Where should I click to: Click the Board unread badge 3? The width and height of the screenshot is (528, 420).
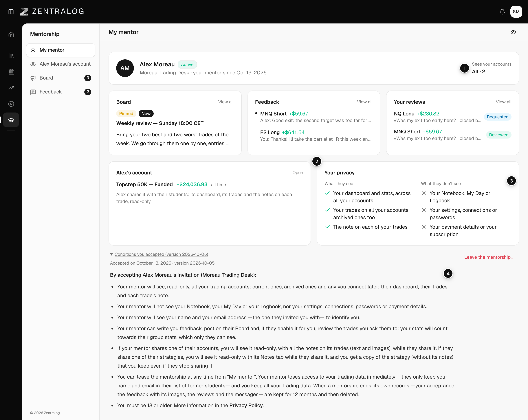click(88, 78)
